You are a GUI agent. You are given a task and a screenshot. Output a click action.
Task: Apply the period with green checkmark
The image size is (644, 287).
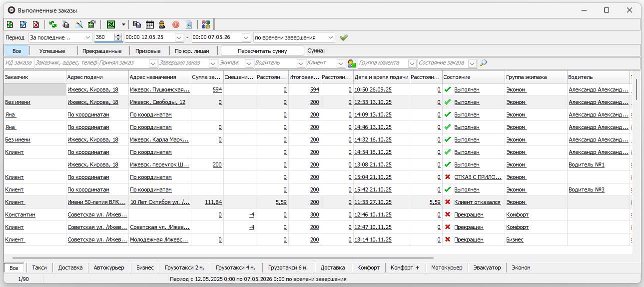[x=343, y=37]
